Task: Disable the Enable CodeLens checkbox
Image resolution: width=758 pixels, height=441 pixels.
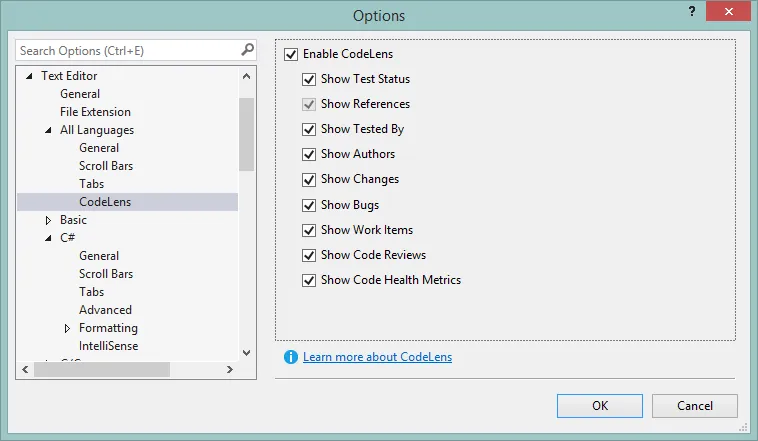Action: click(x=291, y=54)
